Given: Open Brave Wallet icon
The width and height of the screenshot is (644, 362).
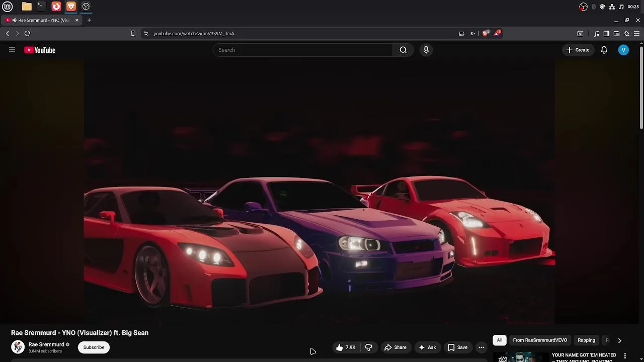Looking at the screenshot, I should coord(616,34).
